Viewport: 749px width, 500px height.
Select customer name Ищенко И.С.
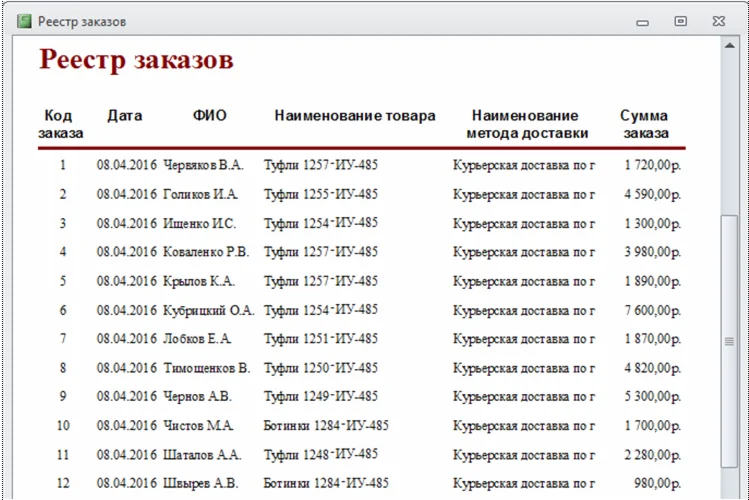coord(200,223)
